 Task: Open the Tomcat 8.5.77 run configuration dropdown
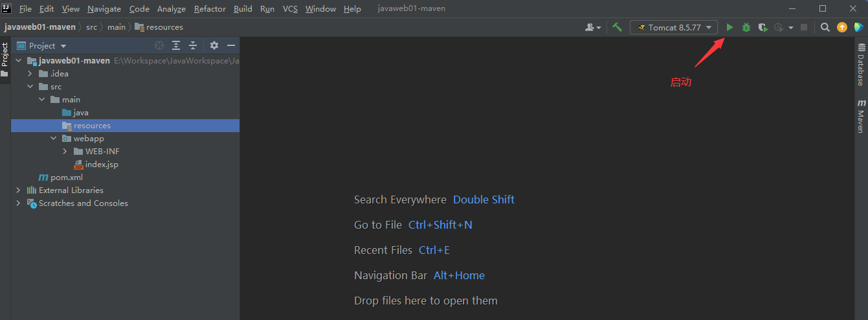click(674, 27)
